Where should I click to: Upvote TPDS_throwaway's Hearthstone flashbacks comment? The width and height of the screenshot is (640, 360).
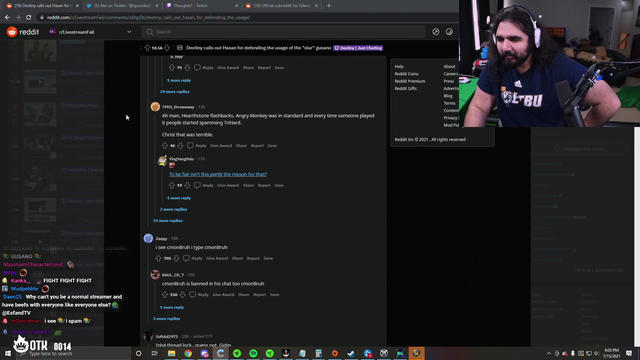164,145
